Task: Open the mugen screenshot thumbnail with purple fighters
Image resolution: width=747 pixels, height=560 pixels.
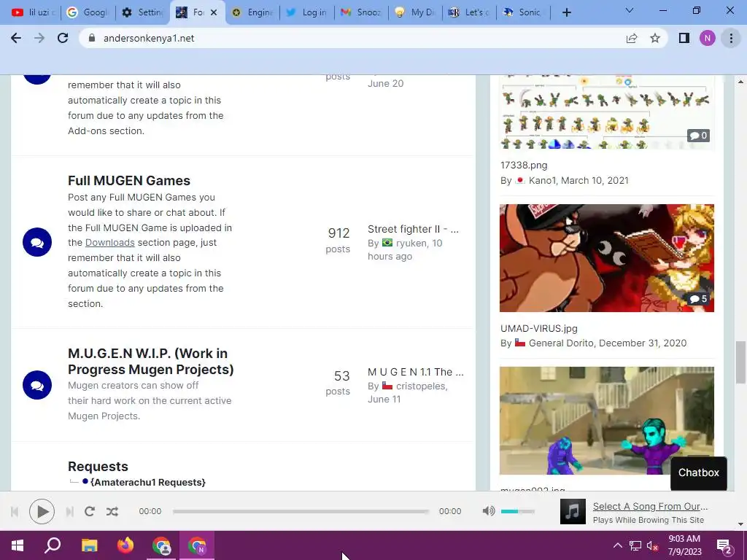Action: click(x=607, y=421)
